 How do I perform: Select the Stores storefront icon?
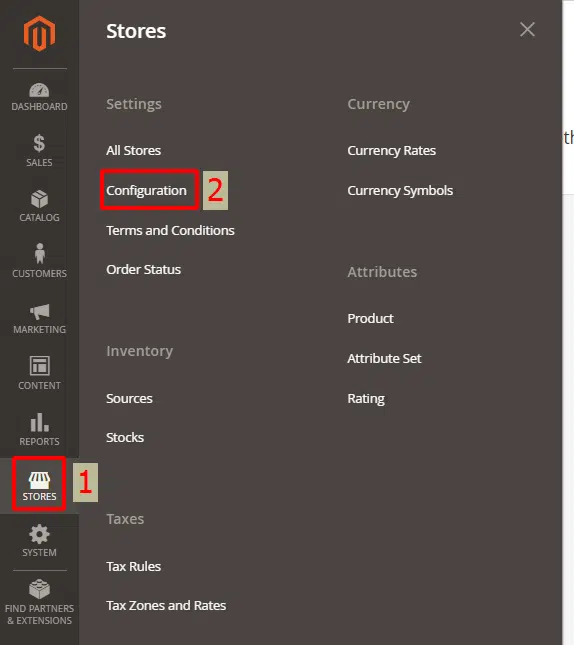pyautogui.click(x=39, y=480)
